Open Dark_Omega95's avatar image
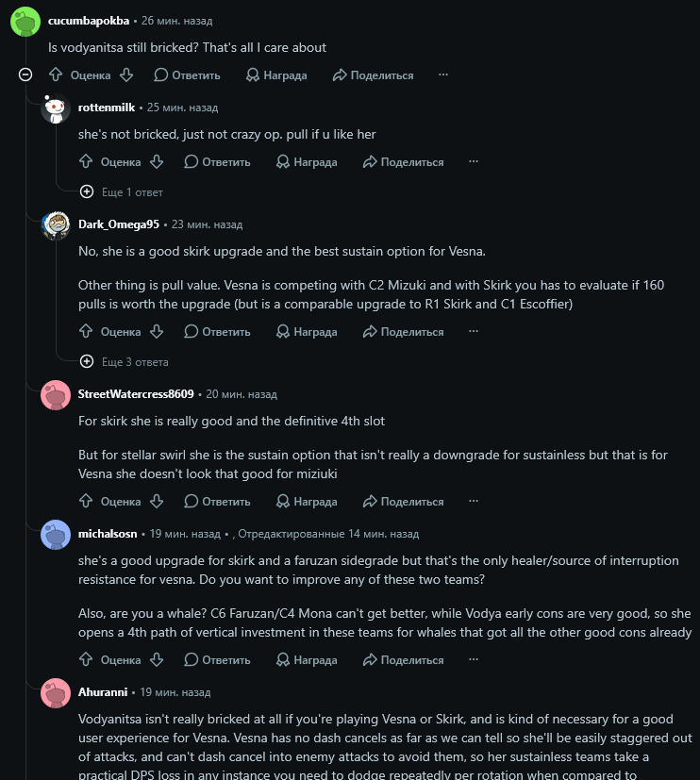This screenshot has height=780, width=700. pyautogui.click(x=56, y=225)
